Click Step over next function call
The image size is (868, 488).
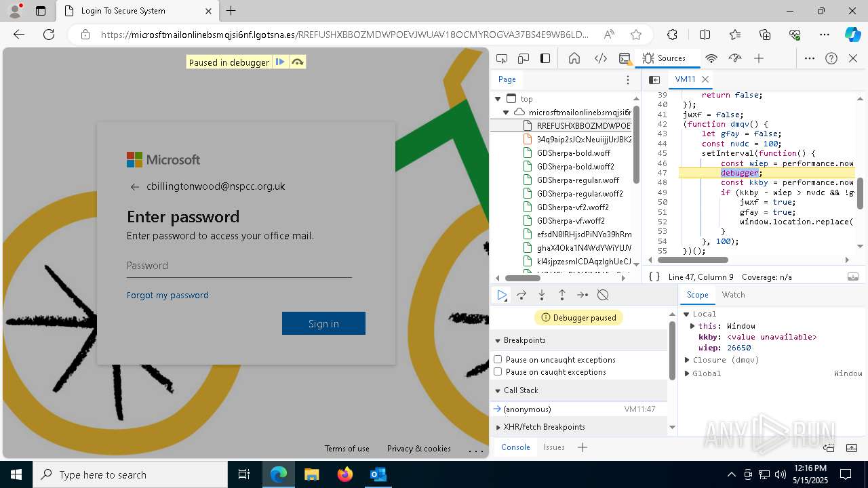521,295
